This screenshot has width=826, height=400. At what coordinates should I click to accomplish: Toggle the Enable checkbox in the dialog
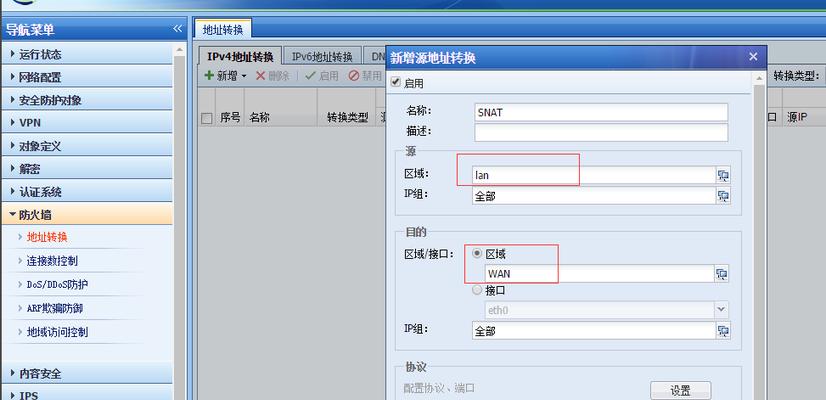(396, 83)
